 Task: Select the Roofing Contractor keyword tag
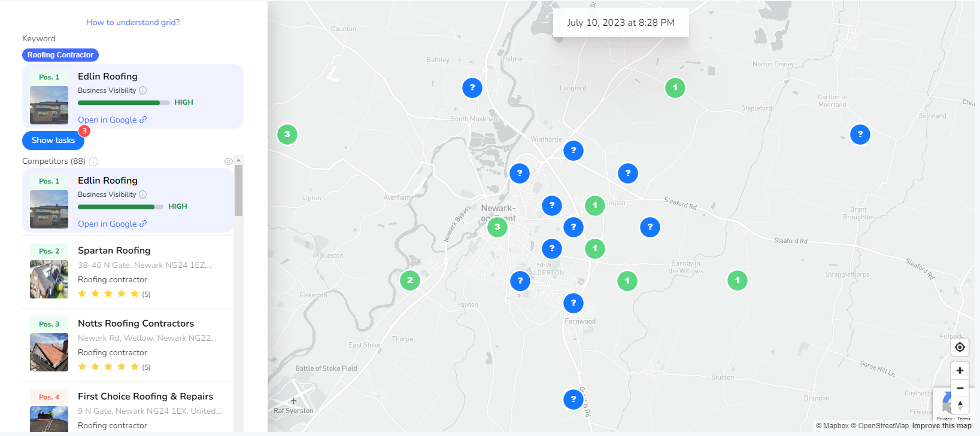click(x=60, y=55)
